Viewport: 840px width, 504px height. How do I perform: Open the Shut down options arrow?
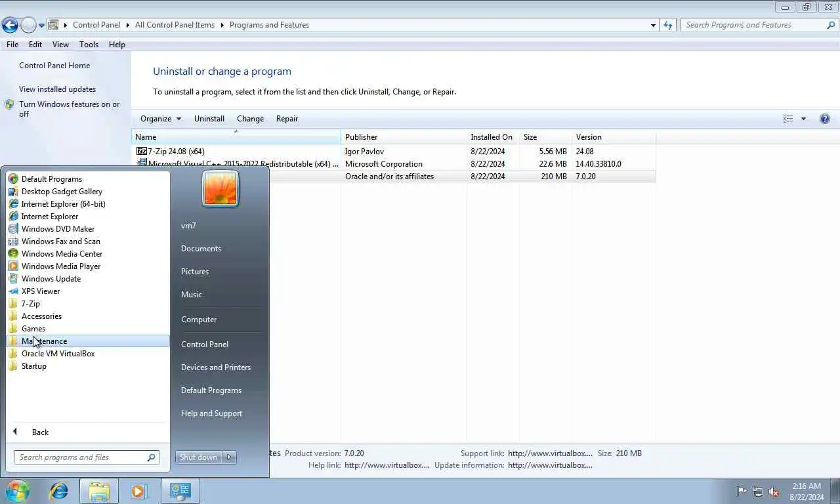229,457
